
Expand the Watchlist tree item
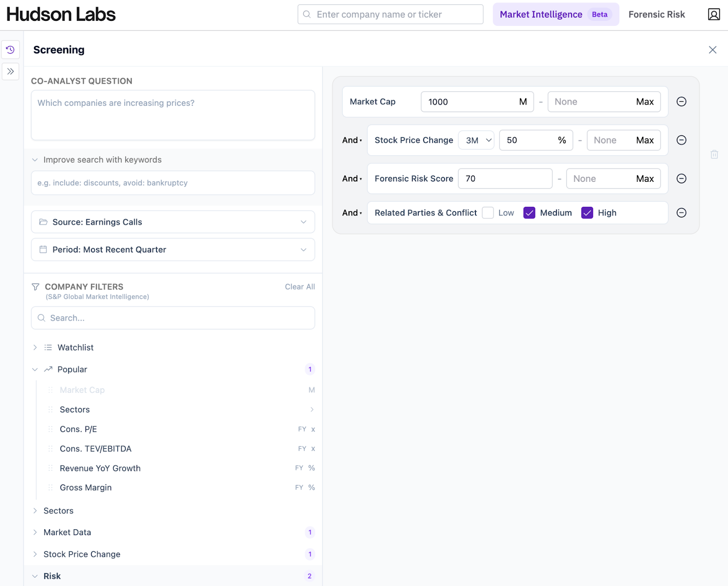(35, 347)
